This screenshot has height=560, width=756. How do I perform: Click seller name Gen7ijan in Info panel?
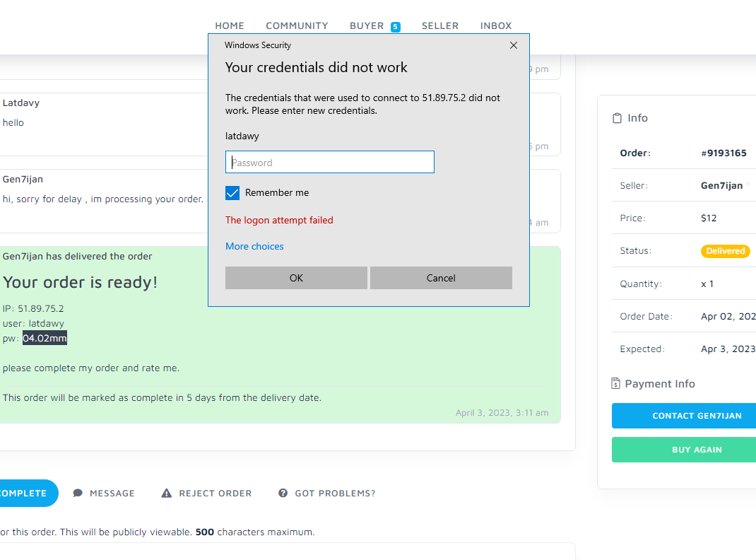tap(722, 186)
